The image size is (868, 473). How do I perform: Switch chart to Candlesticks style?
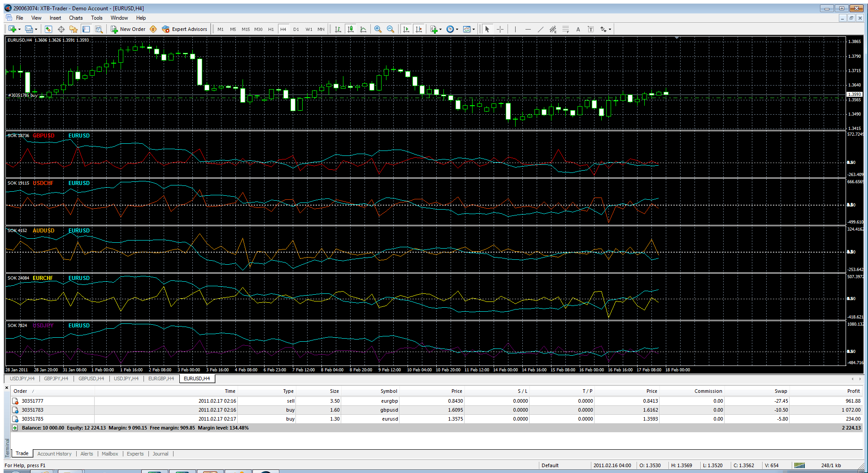[351, 29]
